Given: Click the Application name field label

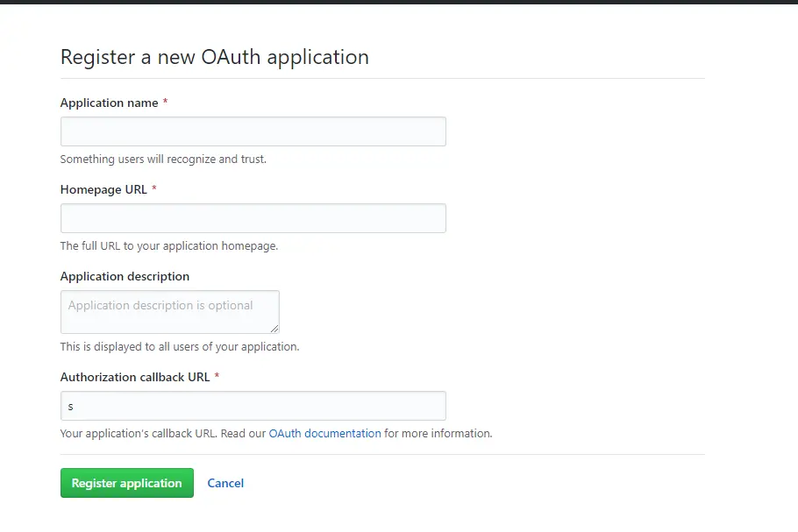Looking at the screenshot, I should point(108,103).
